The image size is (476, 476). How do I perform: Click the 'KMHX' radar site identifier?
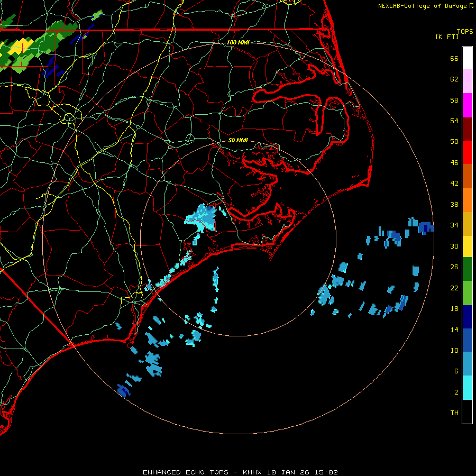tap(252, 472)
